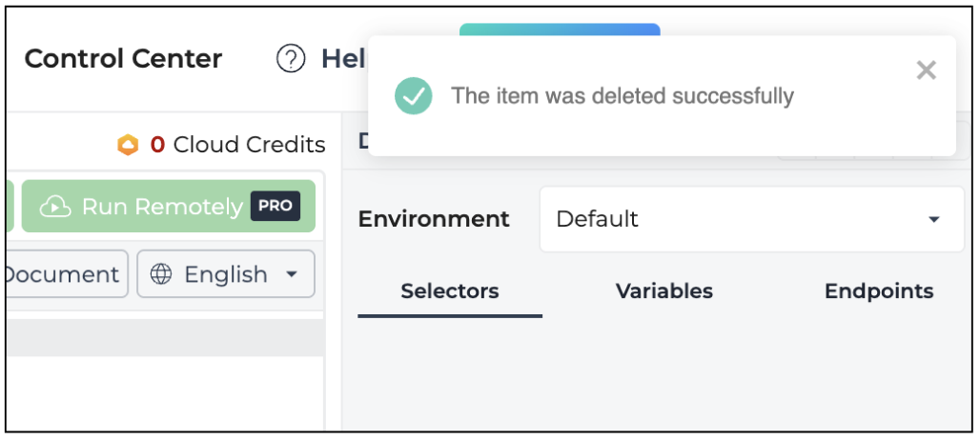This screenshot has height=440, width=980.
Task: Click the PRO badge on Run Remotely
Action: 276,207
